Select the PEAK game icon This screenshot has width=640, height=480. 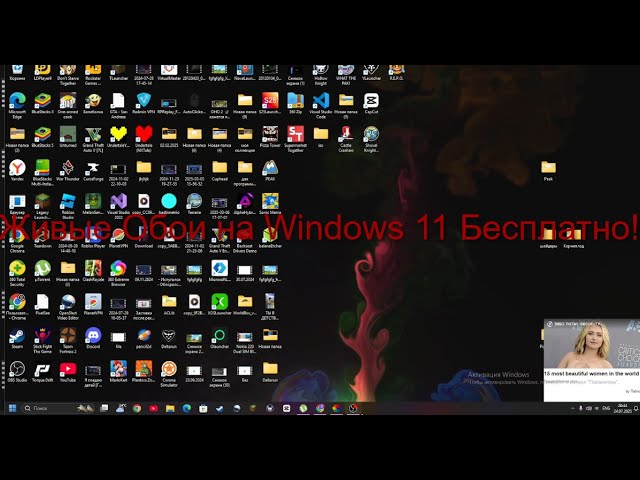(x=270, y=171)
